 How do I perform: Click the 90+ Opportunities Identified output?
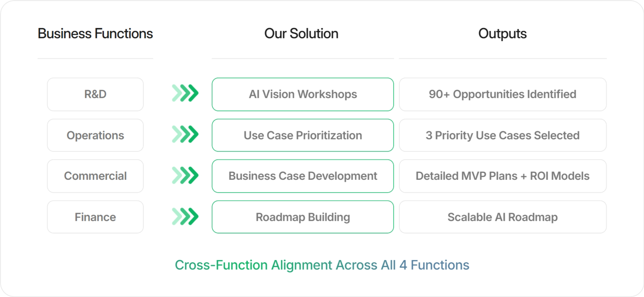[x=502, y=94]
